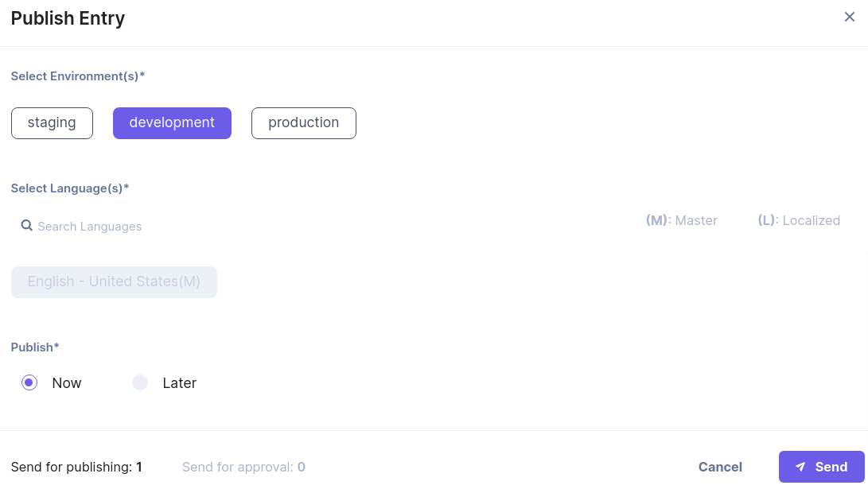Cancel the publish dialog
The height and width of the screenshot is (489, 868).
pos(720,467)
